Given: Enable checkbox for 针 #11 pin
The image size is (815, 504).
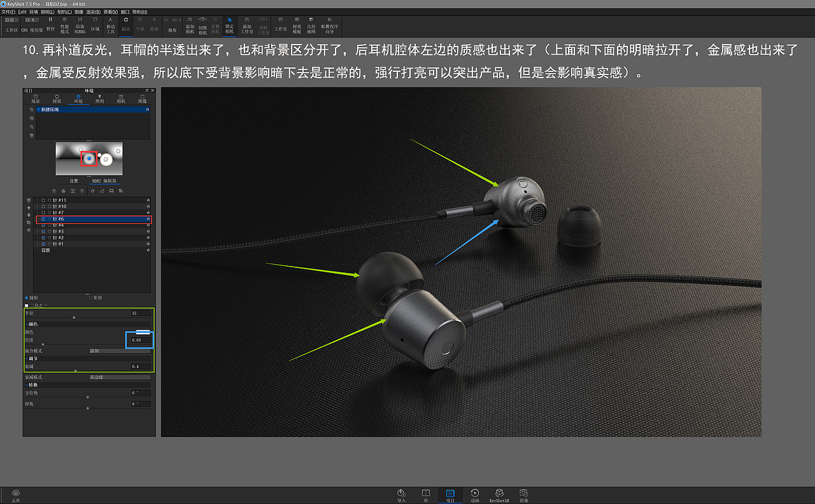Looking at the screenshot, I should tap(43, 200).
